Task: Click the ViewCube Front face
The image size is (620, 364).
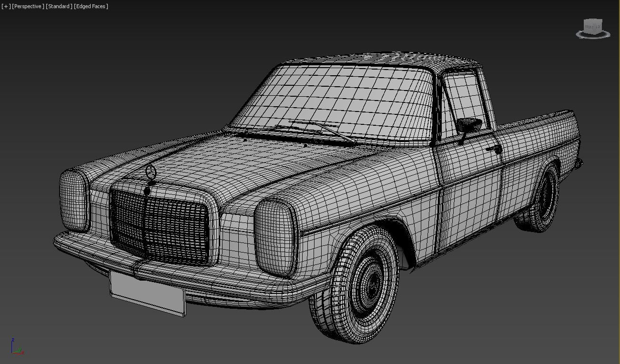Action: coord(590,27)
